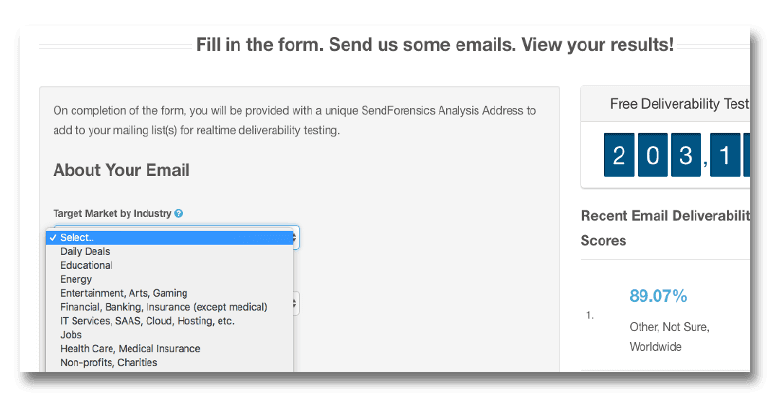Click the Target Market dropdown stepper arrows

click(294, 238)
